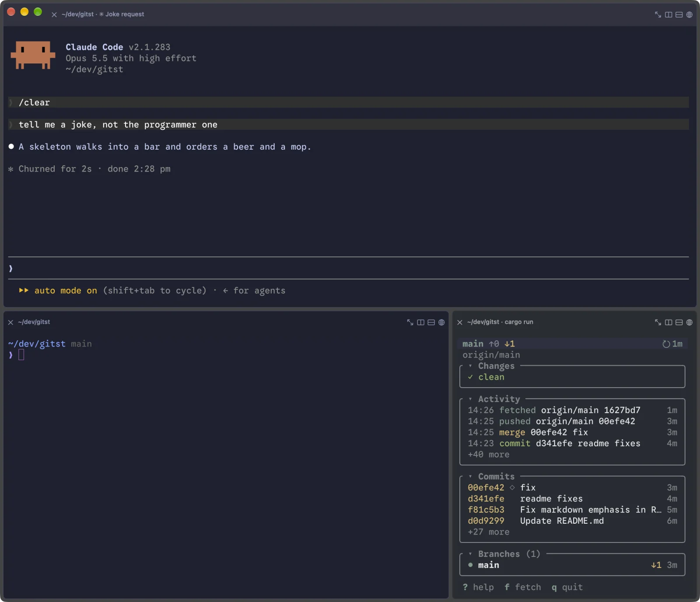Click the expand arrows icon in the cargo run pane
The image size is (700, 602).
(658, 322)
